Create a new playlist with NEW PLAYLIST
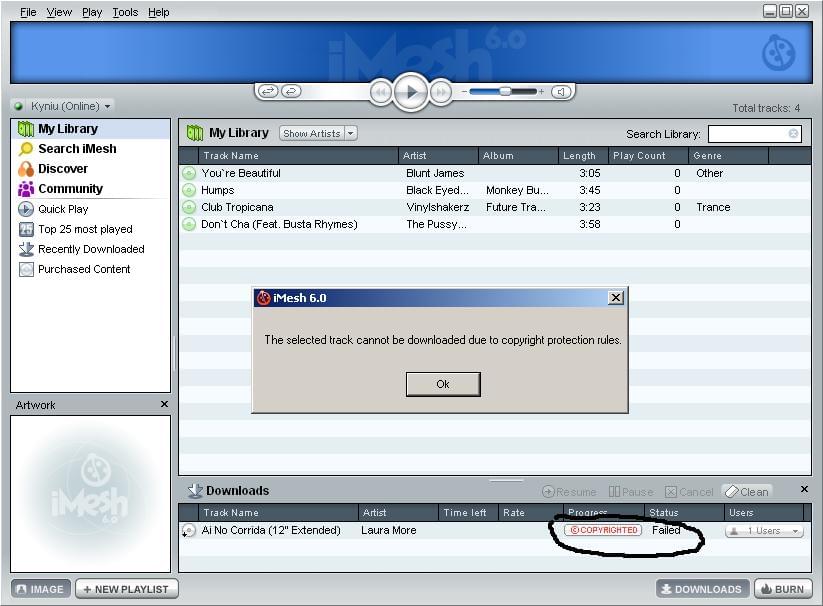The width and height of the screenshot is (823, 606). pos(126,589)
